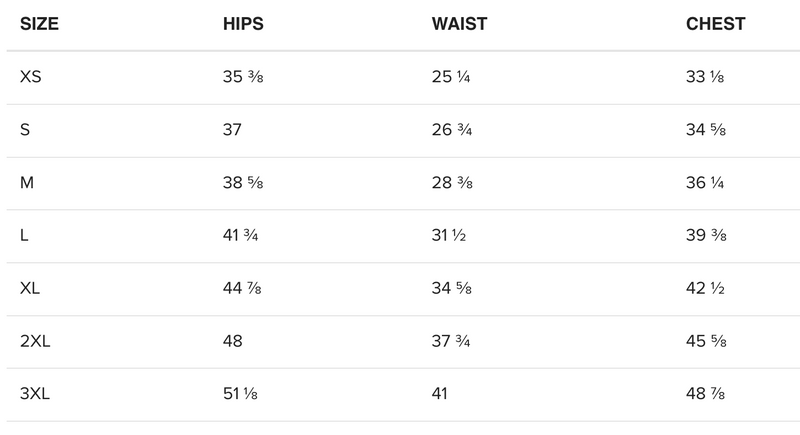This screenshot has height=435, width=800.
Task: Click the XS hips value 35 ⅜
Action: click(243, 77)
